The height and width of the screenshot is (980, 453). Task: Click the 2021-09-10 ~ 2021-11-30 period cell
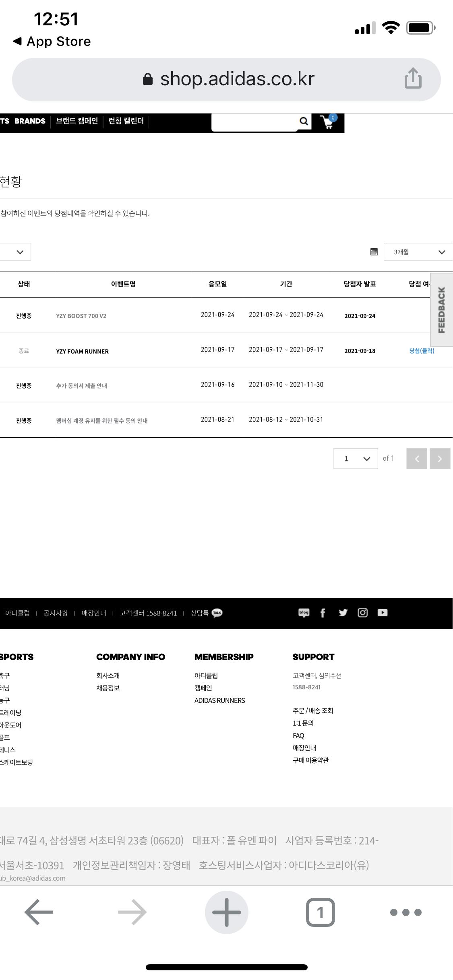click(286, 385)
